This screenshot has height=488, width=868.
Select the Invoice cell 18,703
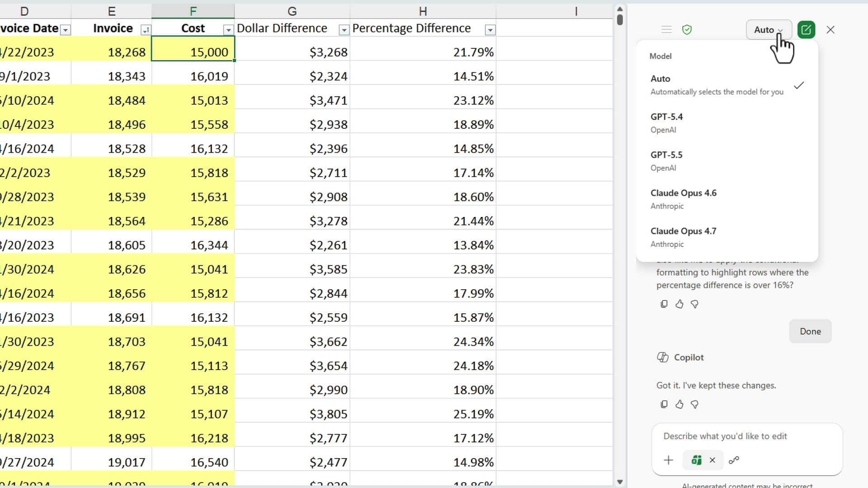(x=112, y=338)
